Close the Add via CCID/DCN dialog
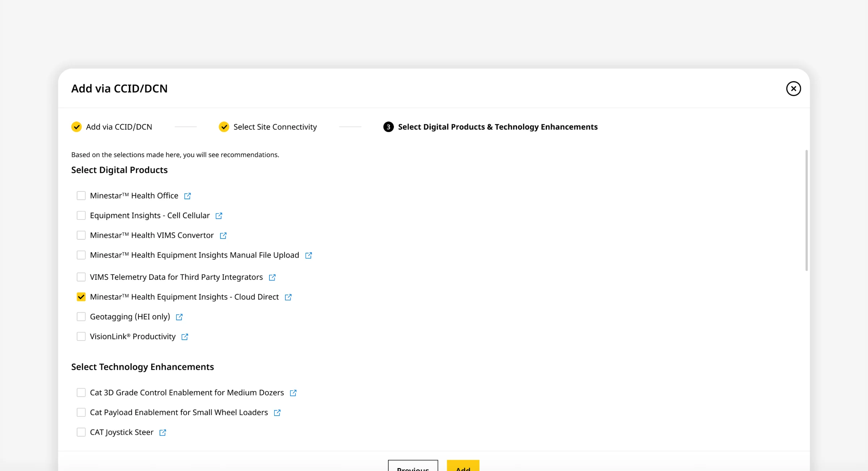The image size is (868, 471). (x=793, y=89)
